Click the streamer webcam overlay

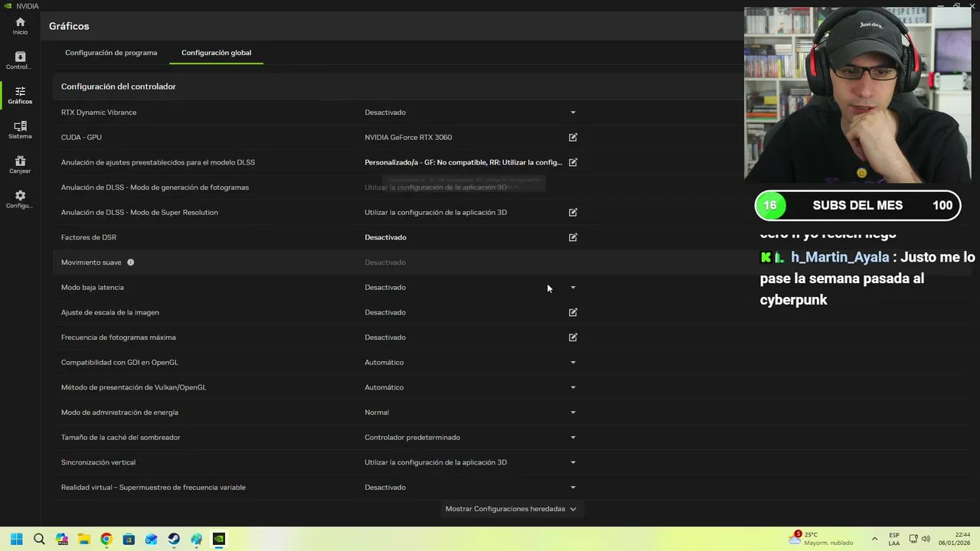[857, 95]
